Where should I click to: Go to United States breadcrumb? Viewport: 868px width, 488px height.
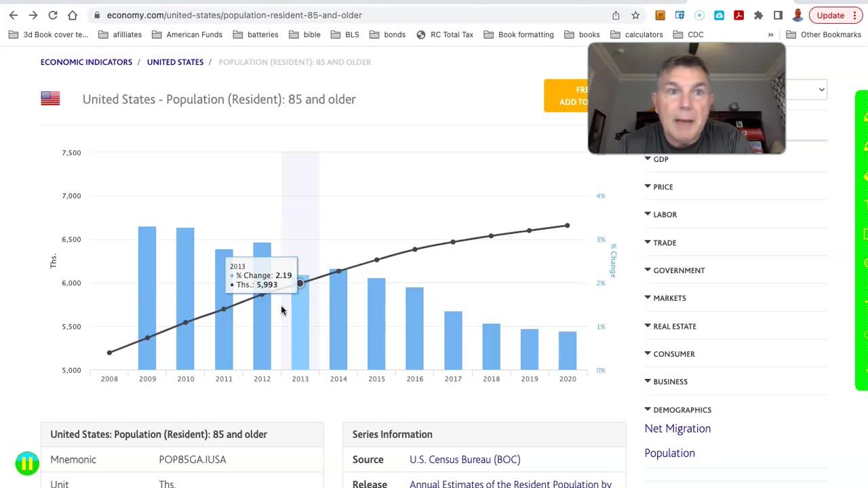click(175, 62)
